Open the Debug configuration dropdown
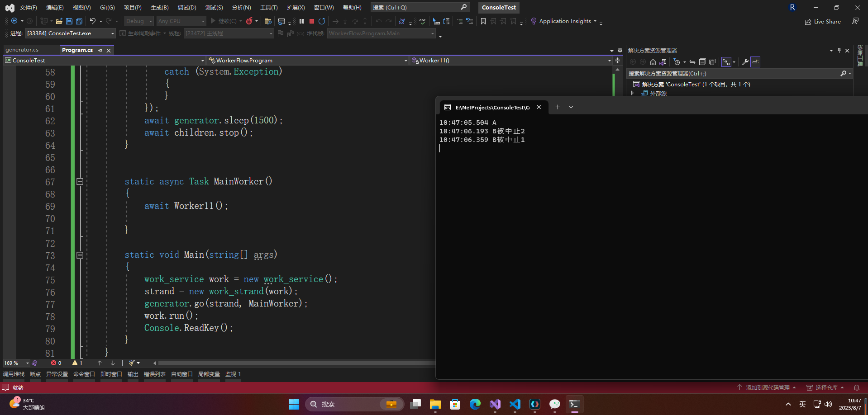 point(139,21)
